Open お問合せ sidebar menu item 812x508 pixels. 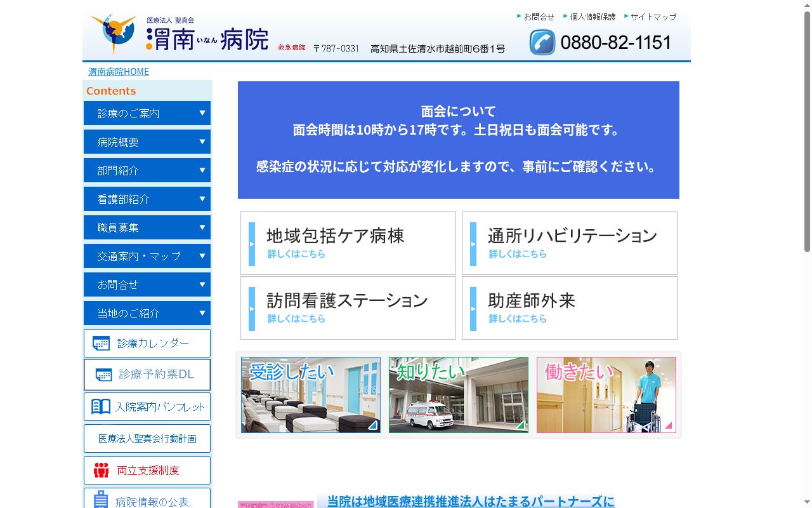point(147,284)
